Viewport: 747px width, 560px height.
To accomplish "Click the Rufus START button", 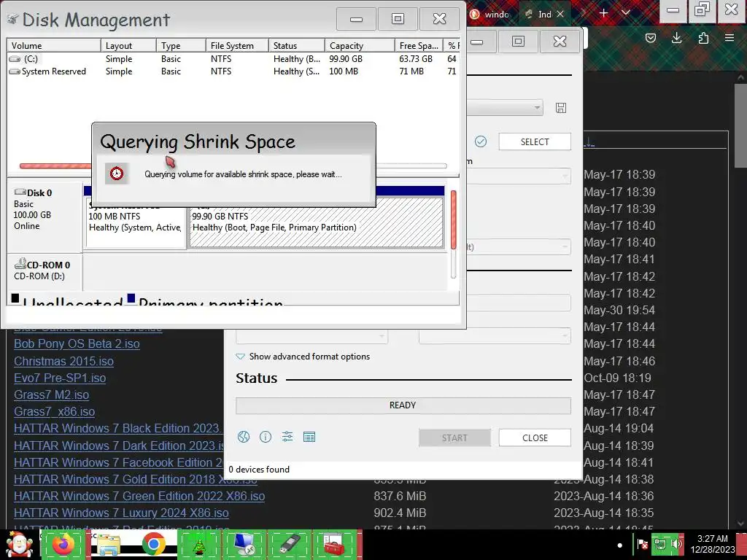I will point(454,437).
